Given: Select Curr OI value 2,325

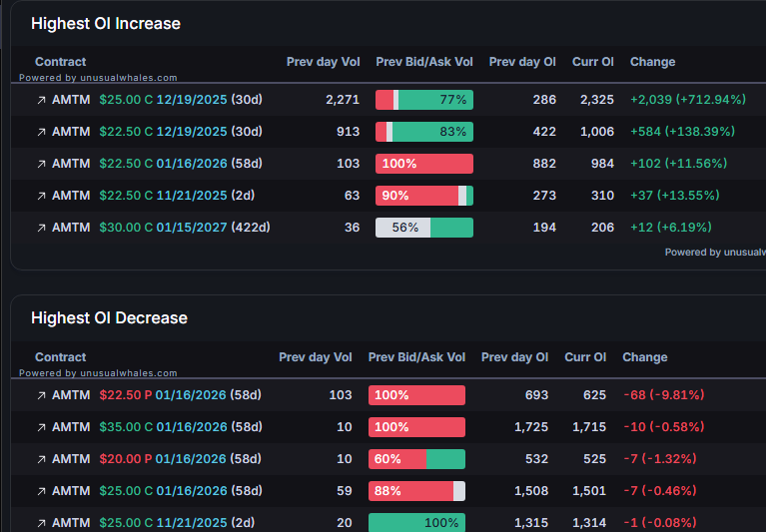Looking at the screenshot, I should [597, 100].
